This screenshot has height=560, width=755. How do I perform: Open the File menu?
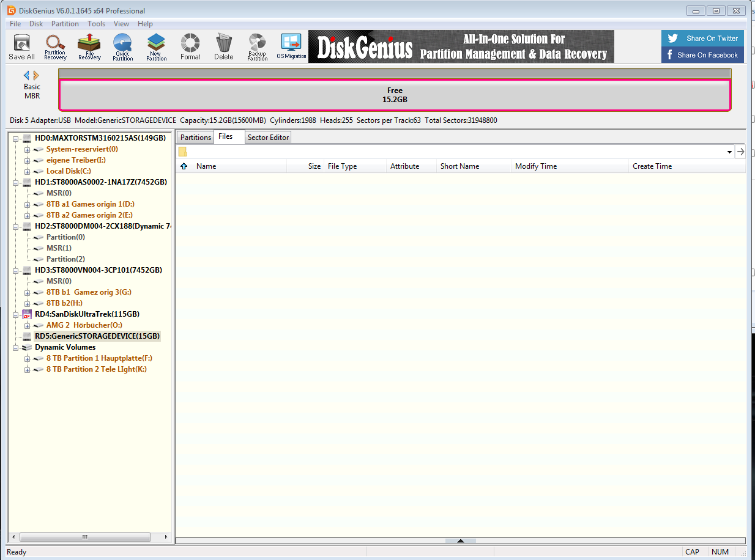15,24
